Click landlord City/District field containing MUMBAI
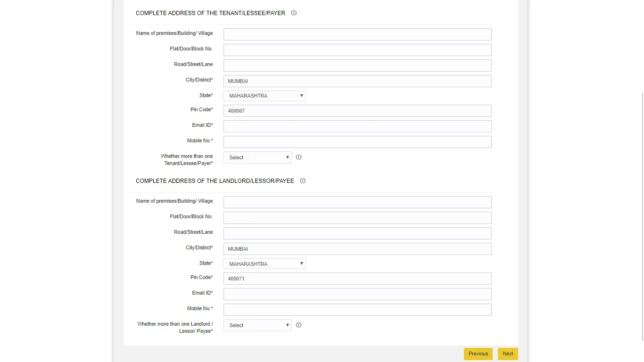This screenshot has width=644, height=362. [357, 249]
